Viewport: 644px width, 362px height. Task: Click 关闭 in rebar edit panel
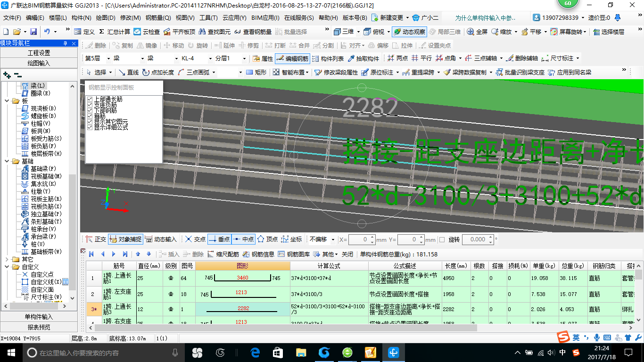(347, 254)
